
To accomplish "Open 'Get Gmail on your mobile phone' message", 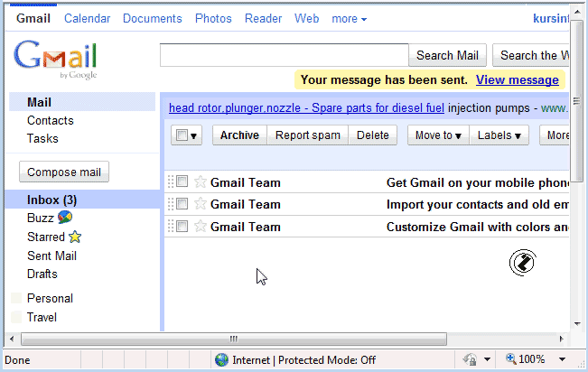I will point(478,182).
